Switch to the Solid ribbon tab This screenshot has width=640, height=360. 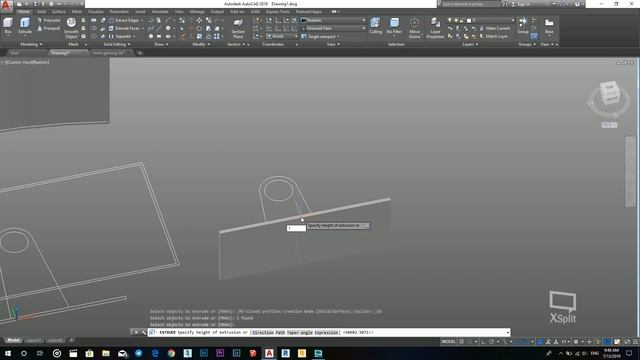(41, 12)
